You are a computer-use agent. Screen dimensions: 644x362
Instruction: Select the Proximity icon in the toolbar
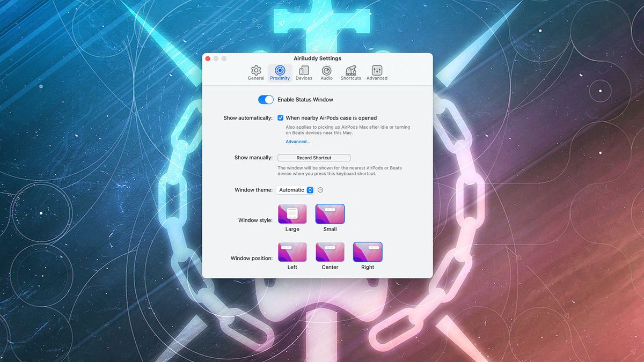(x=280, y=71)
